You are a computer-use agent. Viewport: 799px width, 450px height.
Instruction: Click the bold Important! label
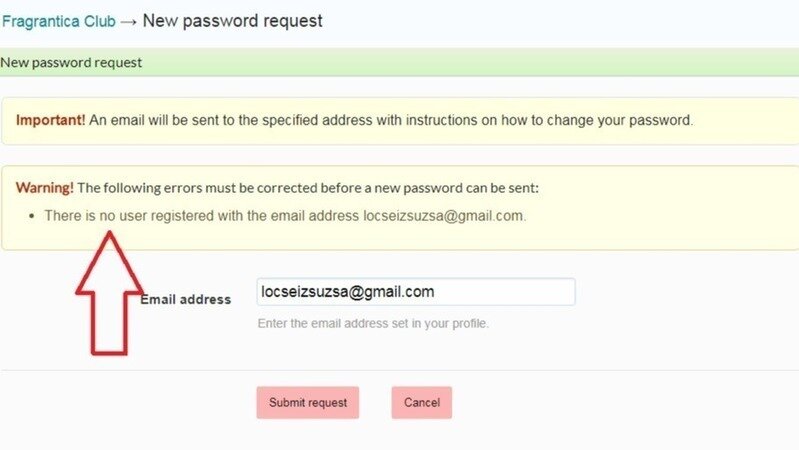point(50,120)
